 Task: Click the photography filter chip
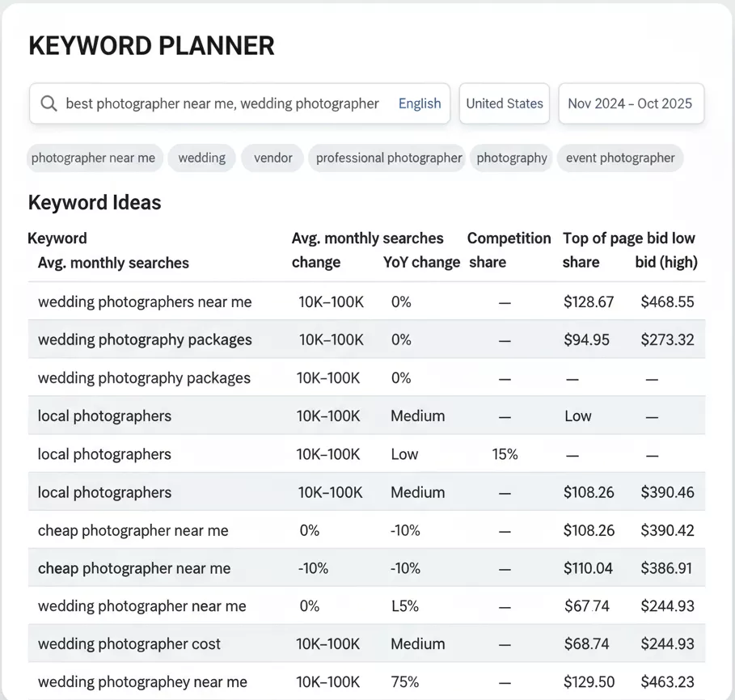511,158
